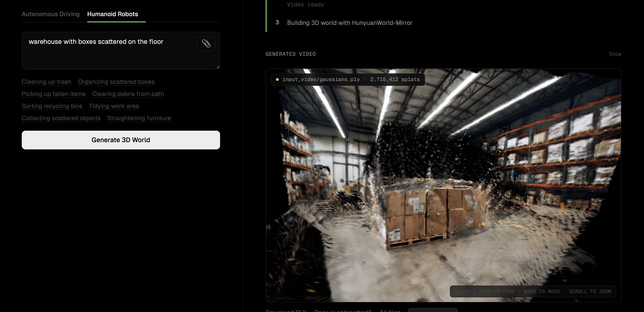Choose the Cleaning up trash suggestion
The height and width of the screenshot is (312, 644).
[46, 82]
